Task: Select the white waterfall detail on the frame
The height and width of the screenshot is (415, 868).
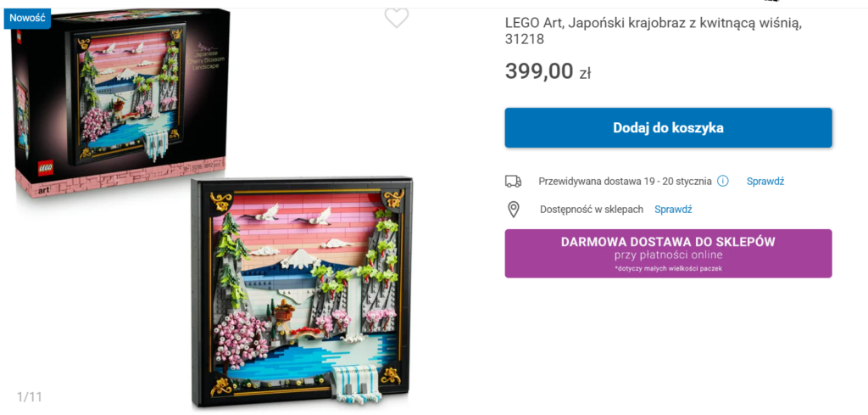Action: point(357,383)
